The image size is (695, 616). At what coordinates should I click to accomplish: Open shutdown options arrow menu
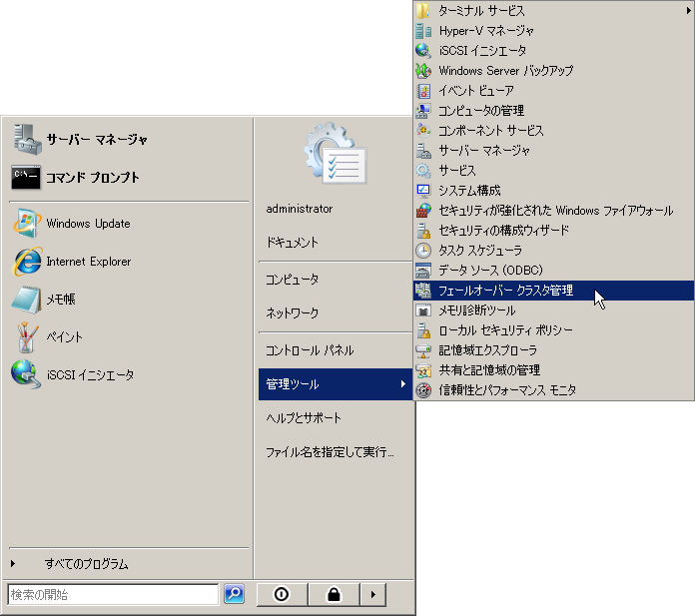pyautogui.click(x=372, y=594)
